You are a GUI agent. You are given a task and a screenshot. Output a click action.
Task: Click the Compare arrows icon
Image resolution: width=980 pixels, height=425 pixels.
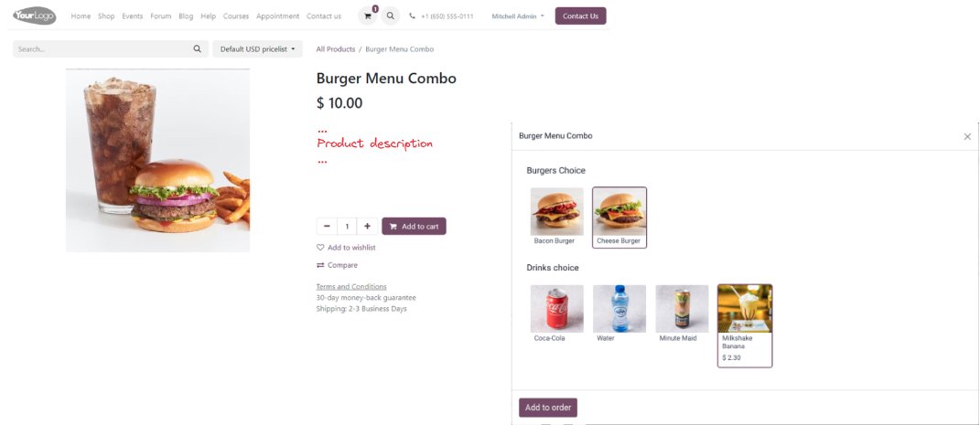point(320,265)
